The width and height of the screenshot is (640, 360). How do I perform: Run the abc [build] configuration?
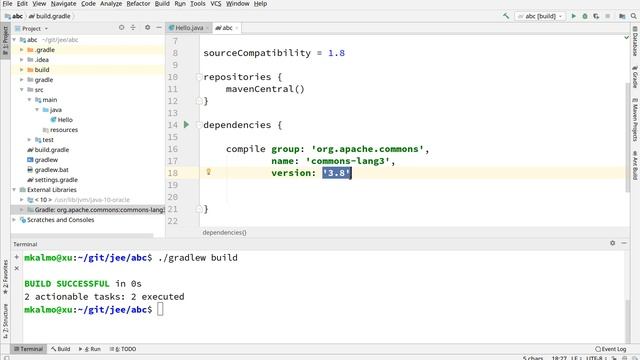click(x=573, y=16)
